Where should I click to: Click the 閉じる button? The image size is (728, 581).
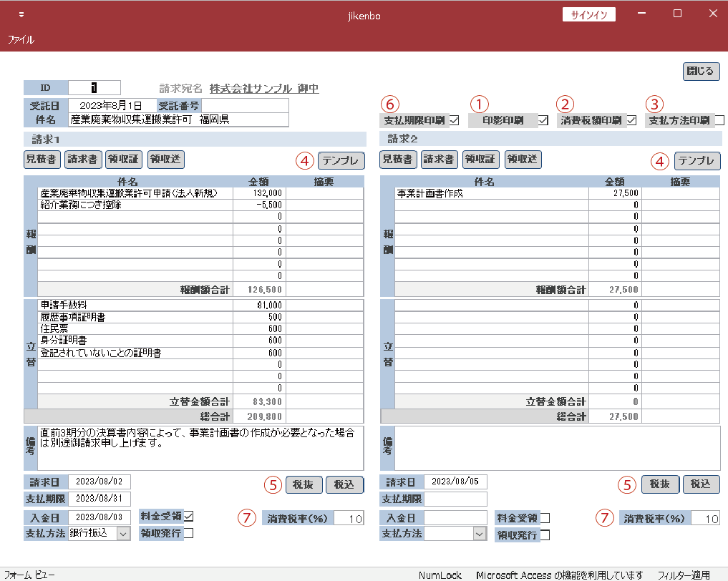click(700, 72)
